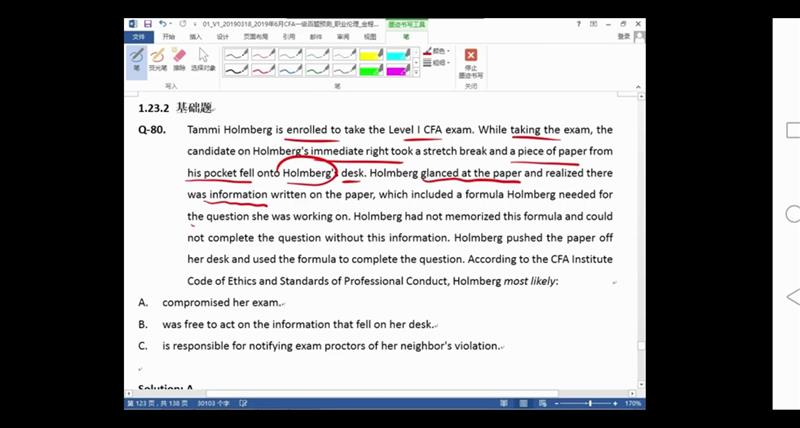Select the Highlighter tool
The height and width of the screenshot is (428, 800).
[x=158, y=60]
